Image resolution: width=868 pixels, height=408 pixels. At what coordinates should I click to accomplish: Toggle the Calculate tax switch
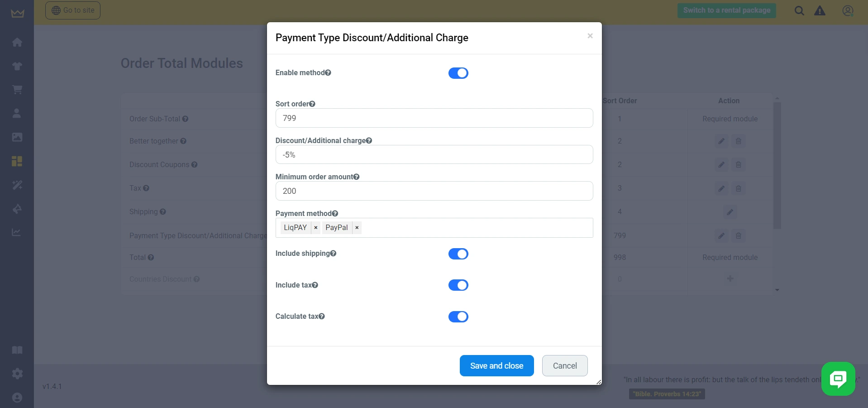pyautogui.click(x=458, y=317)
